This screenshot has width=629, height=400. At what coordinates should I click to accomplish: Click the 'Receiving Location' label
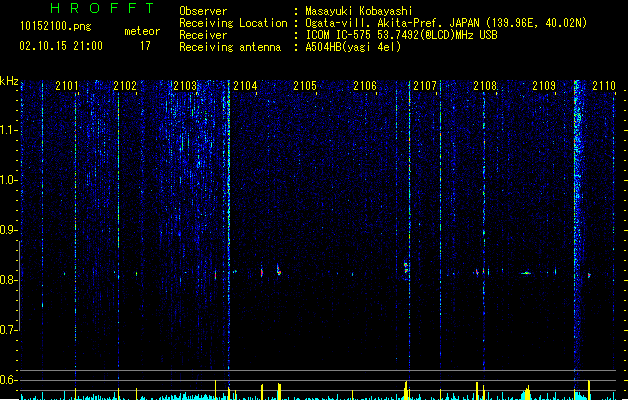click(x=233, y=23)
